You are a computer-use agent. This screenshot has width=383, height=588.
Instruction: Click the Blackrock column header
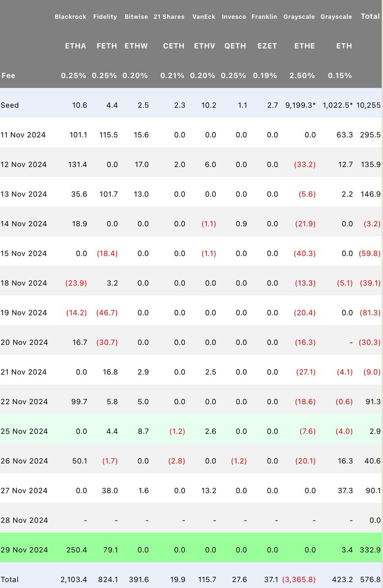71,17
